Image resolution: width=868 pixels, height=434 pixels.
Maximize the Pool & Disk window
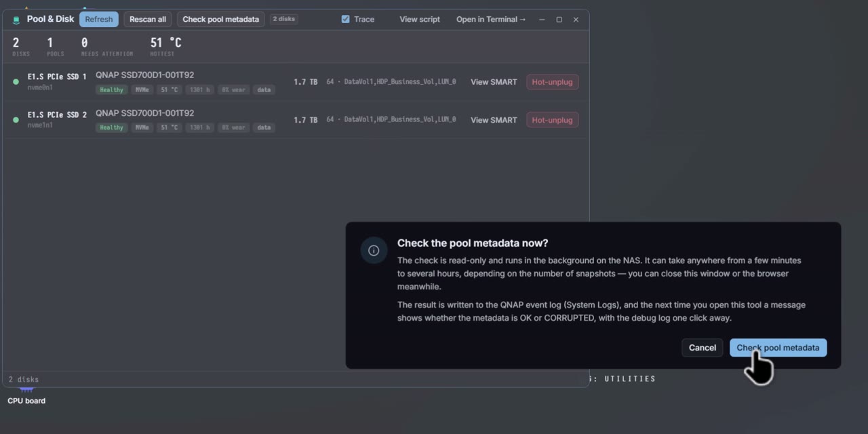click(x=559, y=20)
